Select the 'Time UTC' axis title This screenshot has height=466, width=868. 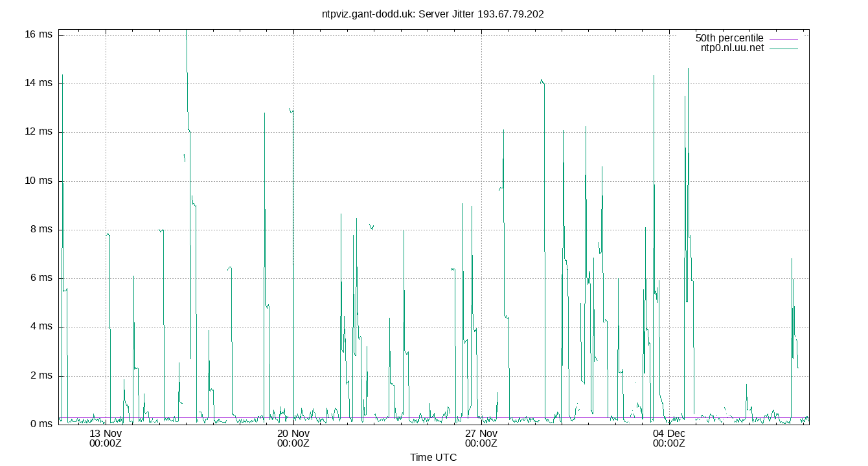click(434, 458)
